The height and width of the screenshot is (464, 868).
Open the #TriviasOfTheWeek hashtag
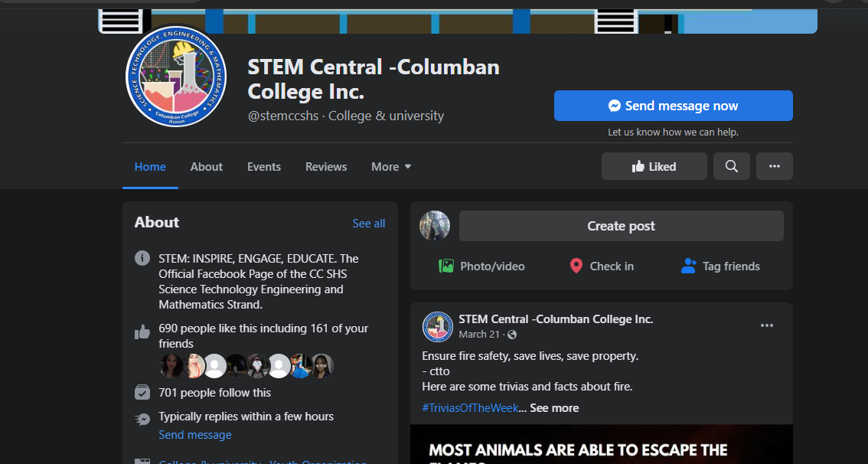pos(470,408)
